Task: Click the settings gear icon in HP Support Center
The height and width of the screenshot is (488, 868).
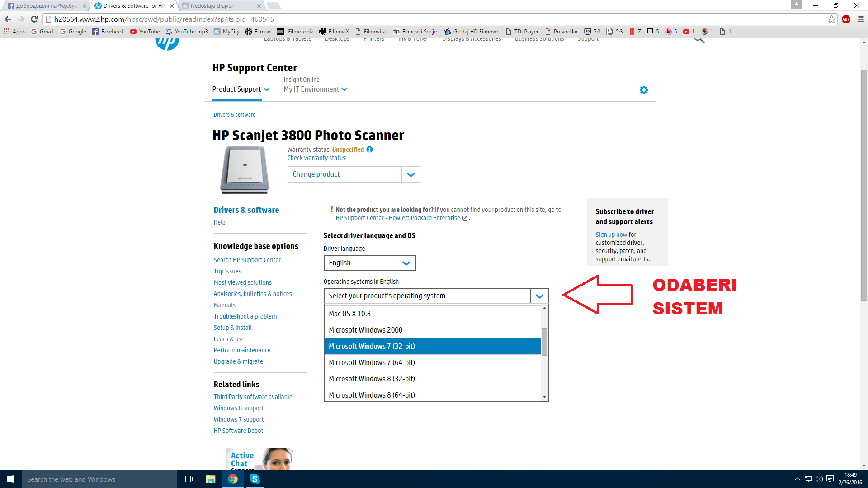Action: point(644,90)
